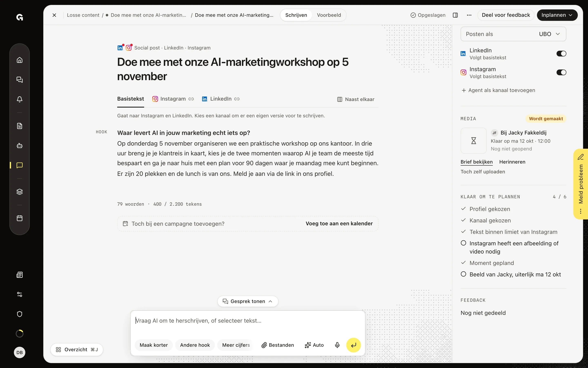Click 'Deel voor feedback' button

tap(506, 15)
